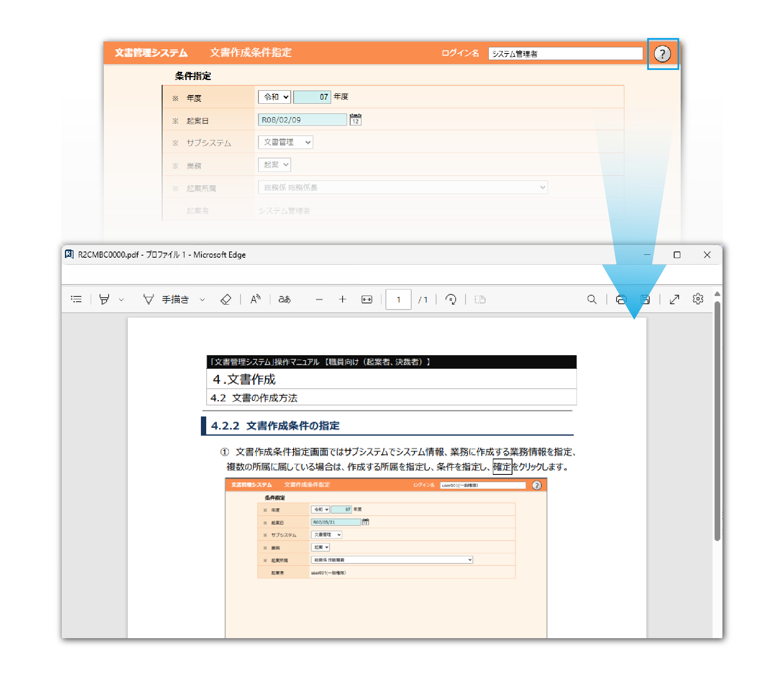Click the 文書管理システム title in header

(151, 53)
